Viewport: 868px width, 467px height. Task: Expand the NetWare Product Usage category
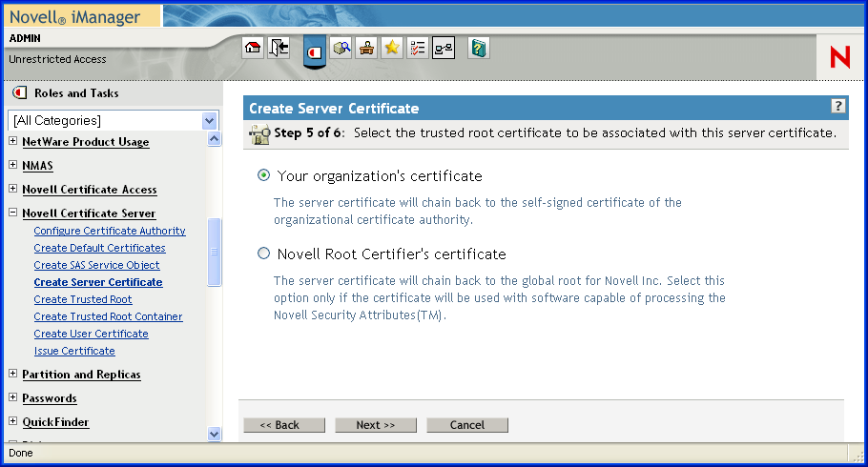[x=13, y=142]
